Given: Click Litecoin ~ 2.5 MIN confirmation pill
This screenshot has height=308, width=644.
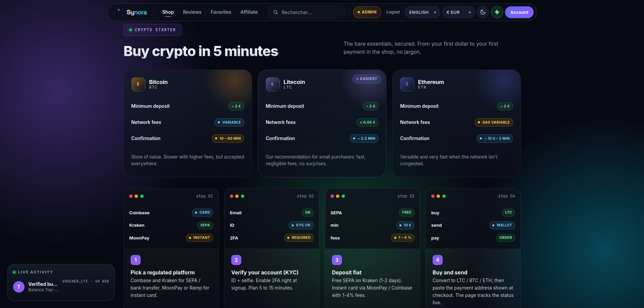Looking at the screenshot, I should [x=364, y=138].
